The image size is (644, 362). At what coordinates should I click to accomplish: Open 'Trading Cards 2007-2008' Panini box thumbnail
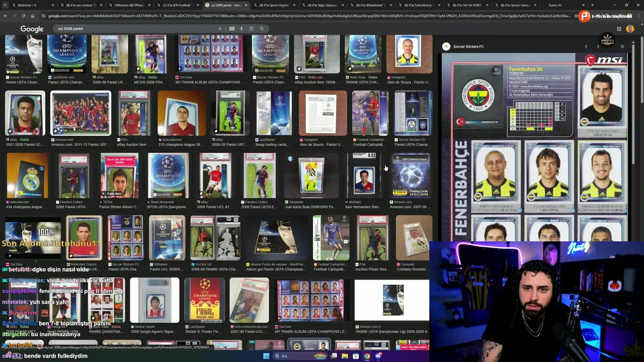[411, 175]
